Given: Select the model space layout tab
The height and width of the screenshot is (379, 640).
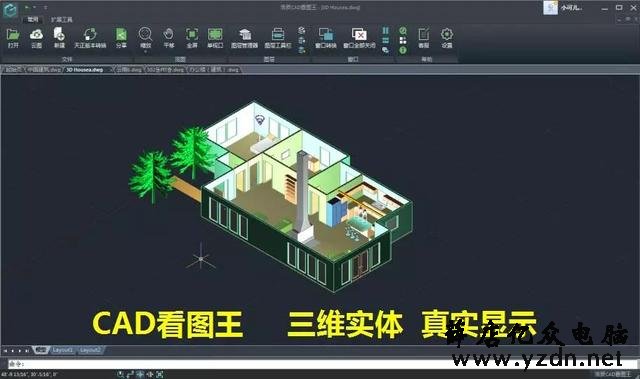Looking at the screenshot, I should pyautogui.click(x=40, y=350).
